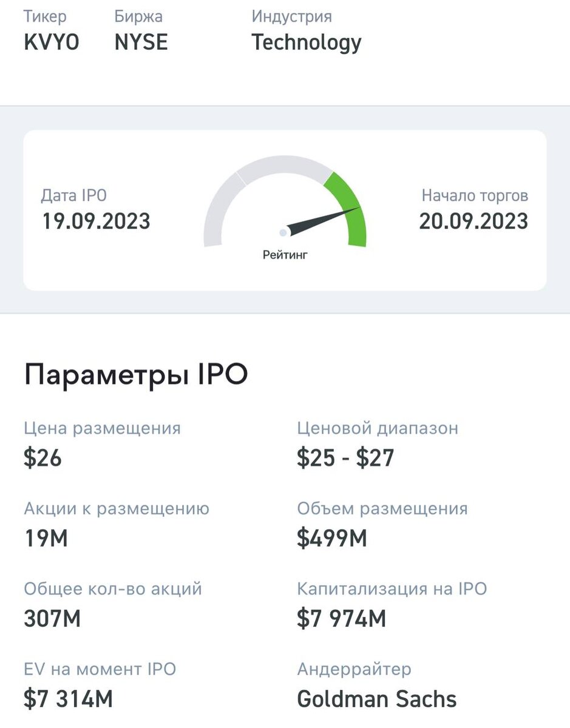Click the IPO date 19.09.2023
This screenshot has height=728, width=570.
(96, 221)
